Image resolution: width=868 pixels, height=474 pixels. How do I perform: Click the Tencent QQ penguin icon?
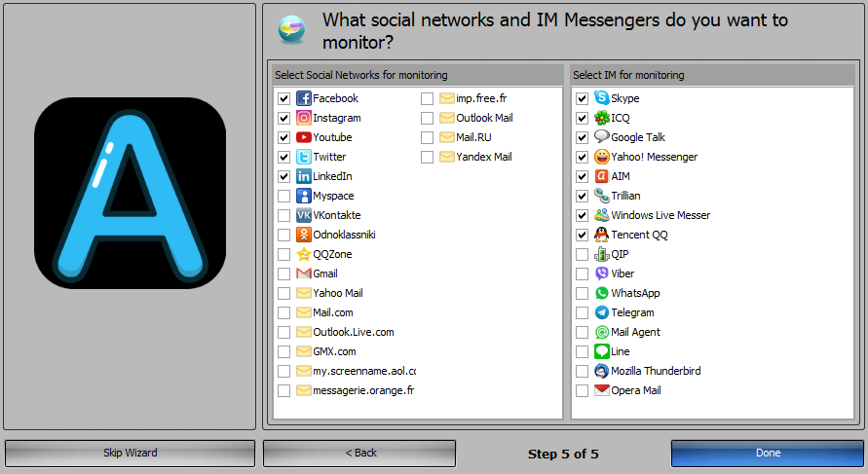[602, 235]
